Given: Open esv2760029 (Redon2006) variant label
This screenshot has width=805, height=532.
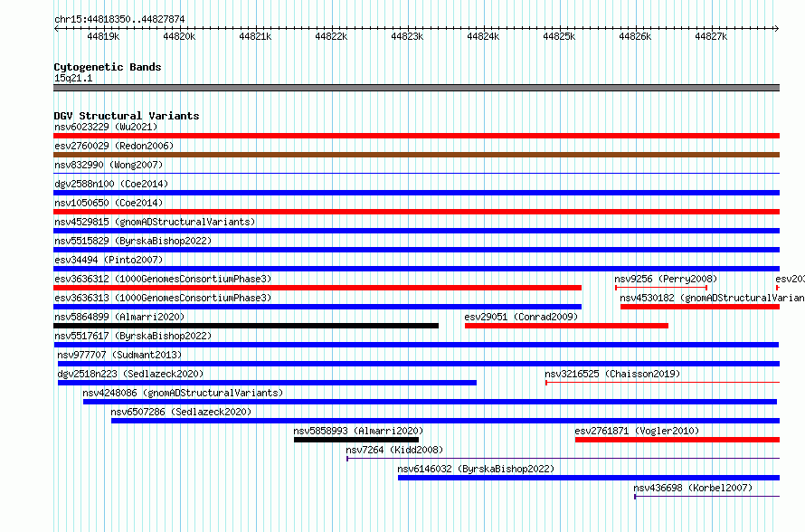Looking at the screenshot, I should (x=114, y=146).
